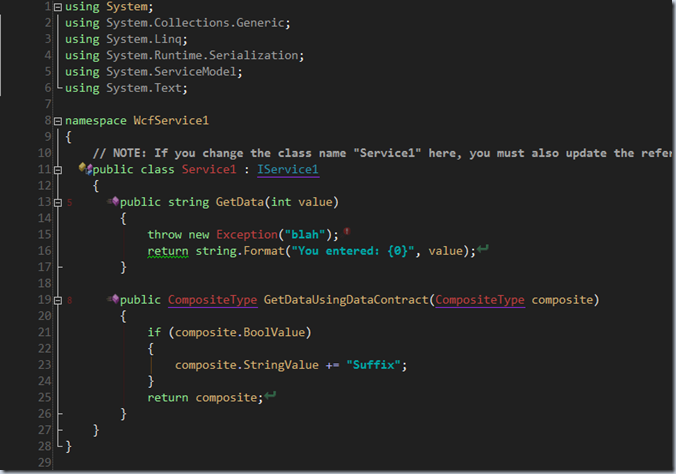Click System.Text on line 6
Screen dimensions: 676x474
click(144, 88)
